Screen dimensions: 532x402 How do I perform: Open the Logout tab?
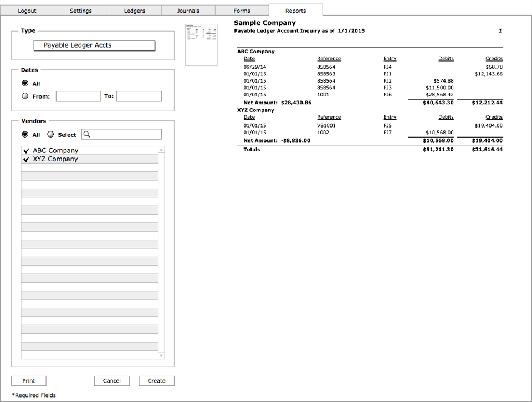27,11
